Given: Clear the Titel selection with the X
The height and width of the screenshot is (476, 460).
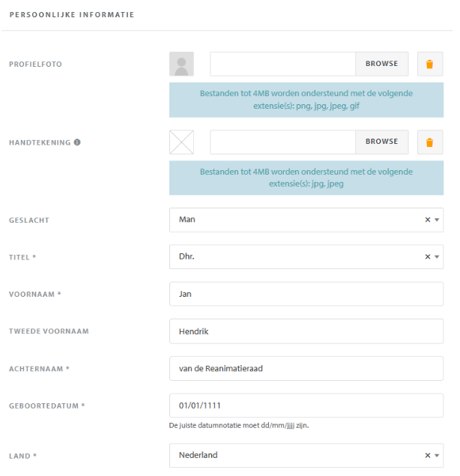Looking at the screenshot, I should (428, 257).
